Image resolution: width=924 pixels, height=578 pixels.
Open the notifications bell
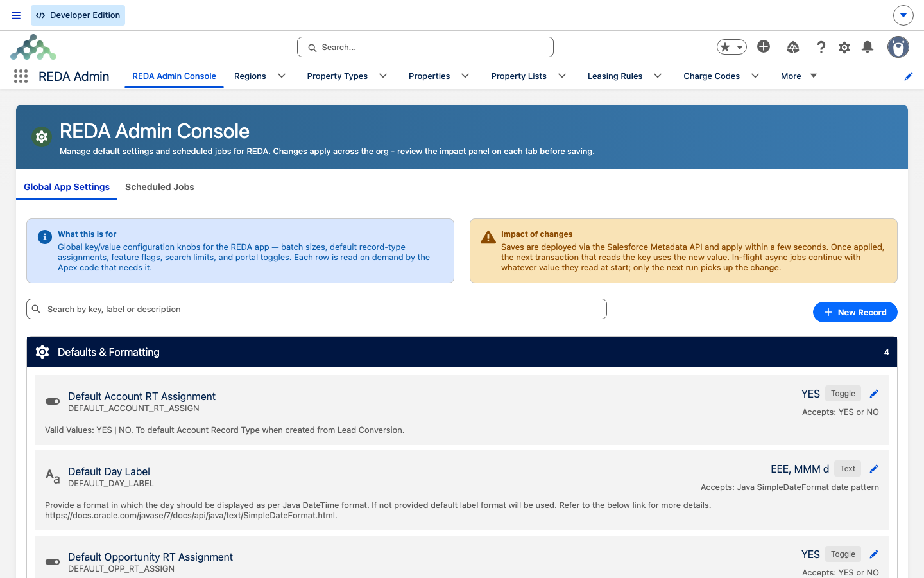(x=868, y=47)
